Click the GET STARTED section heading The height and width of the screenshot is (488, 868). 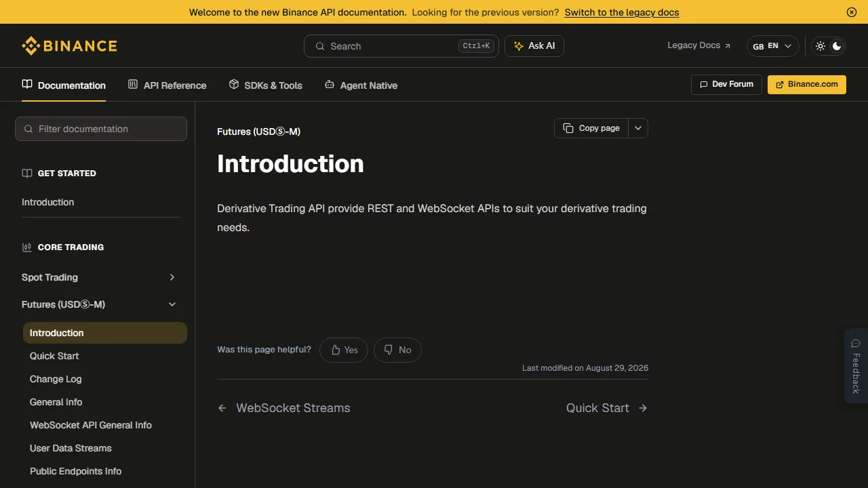point(66,174)
